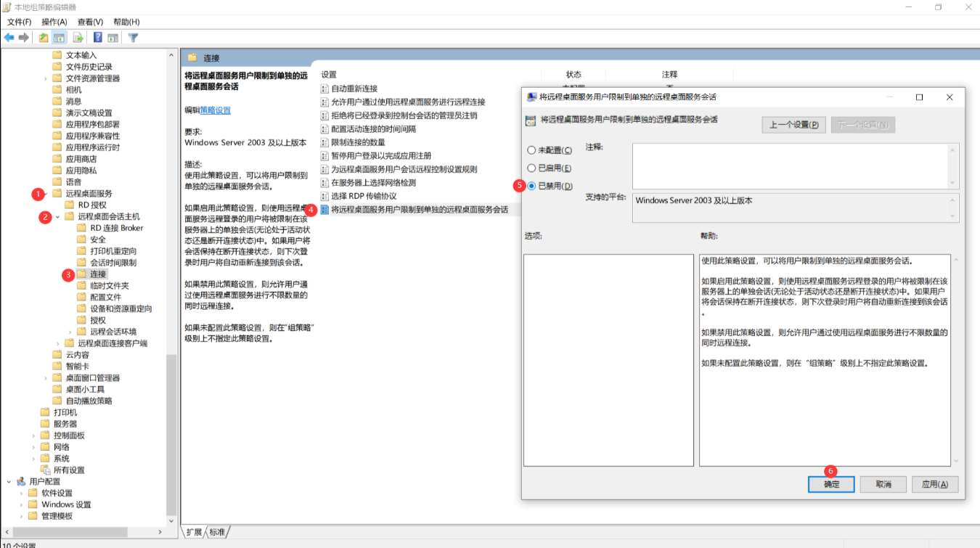Screen dimensions: 980x548
Task: Open the 操作(A) menu
Action: (54, 22)
